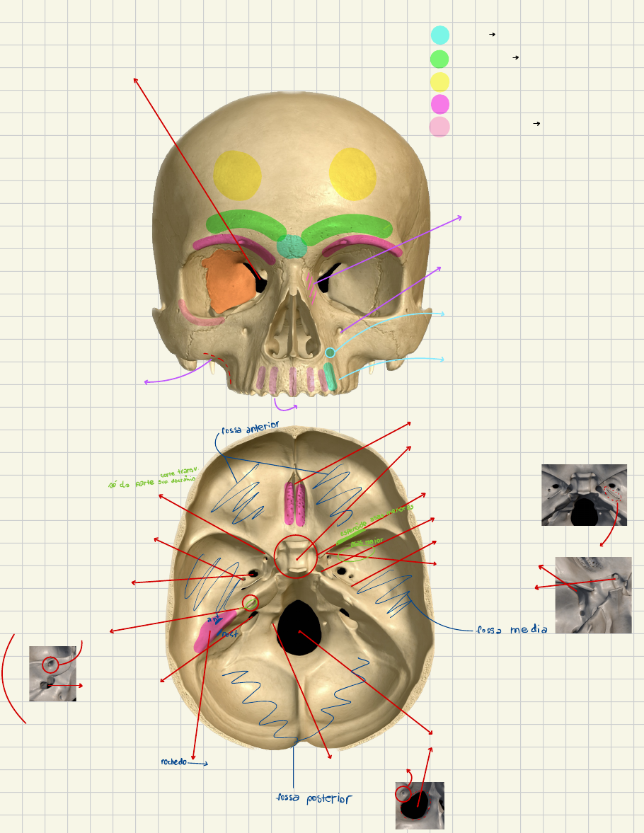Select the "fossa posterior" handwritten label
Image resolution: width=644 pixels, height=833 pixels.
coord(314,799)
